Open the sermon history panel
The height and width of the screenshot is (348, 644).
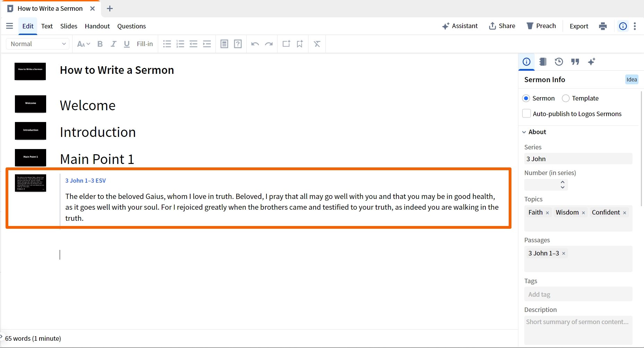coord(559,62)
